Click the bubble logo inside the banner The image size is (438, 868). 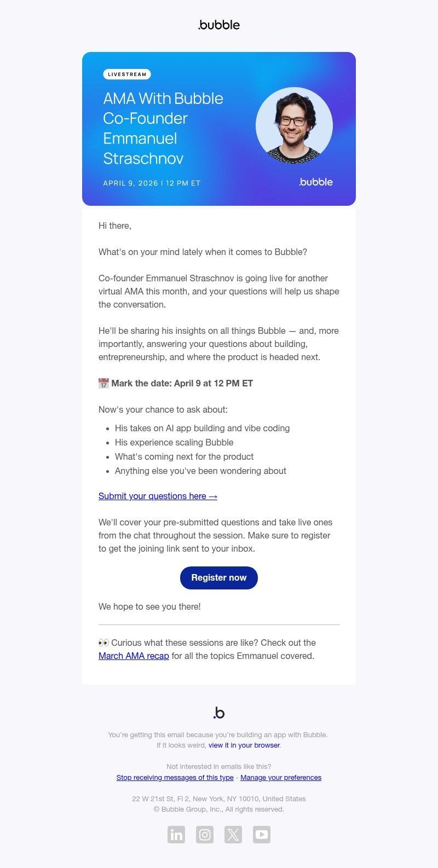coord(315,182)
